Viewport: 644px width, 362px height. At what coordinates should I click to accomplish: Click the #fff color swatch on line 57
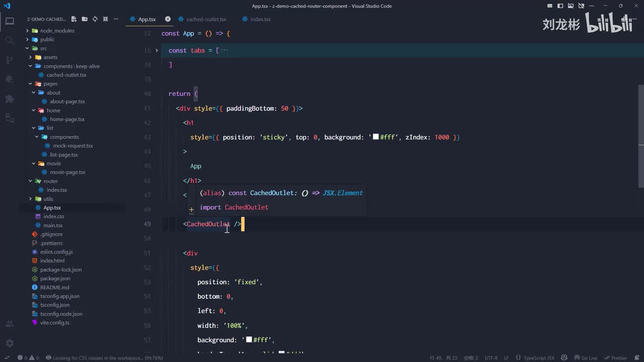coord(249,339)
